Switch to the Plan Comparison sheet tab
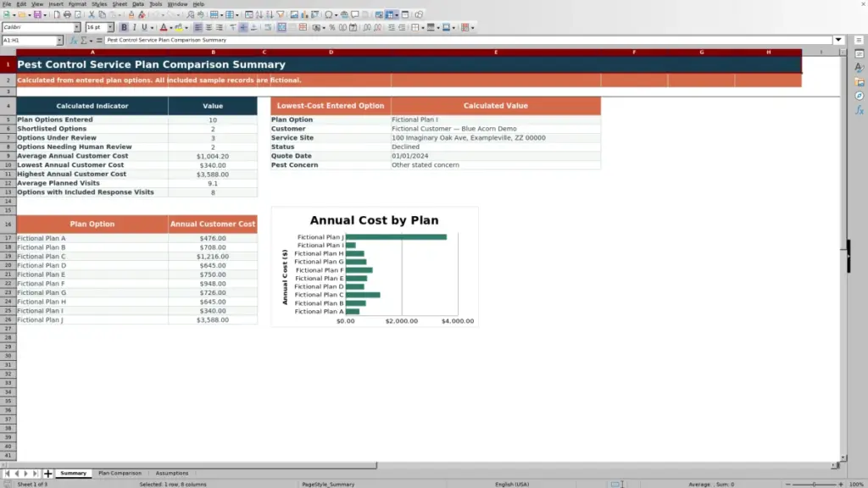Image resolution: width=868 pixels, height=488 pixels. pyautogui.click(x=120, y=474)
